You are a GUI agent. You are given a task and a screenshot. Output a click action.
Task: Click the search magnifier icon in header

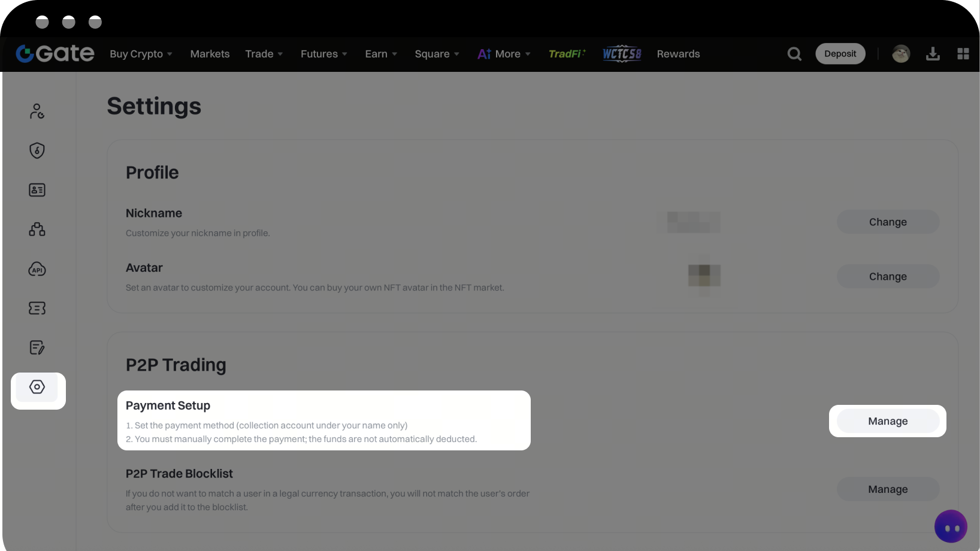tap(794, 54)
